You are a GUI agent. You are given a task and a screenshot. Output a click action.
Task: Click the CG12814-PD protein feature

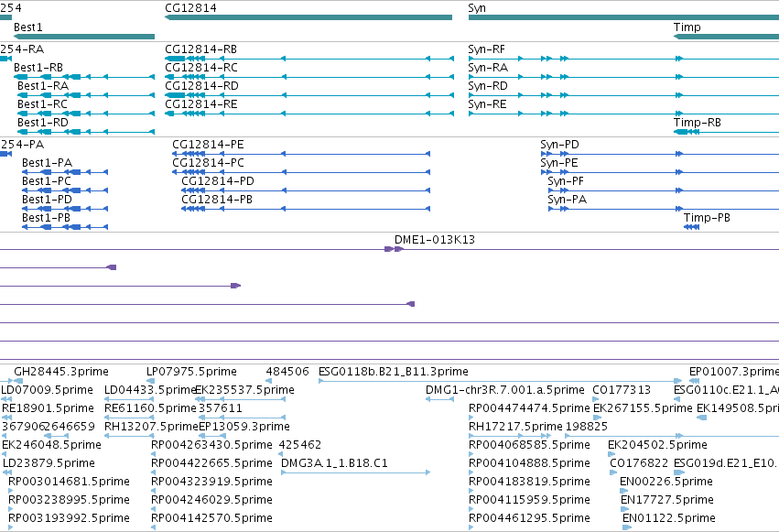click(306, 190)
